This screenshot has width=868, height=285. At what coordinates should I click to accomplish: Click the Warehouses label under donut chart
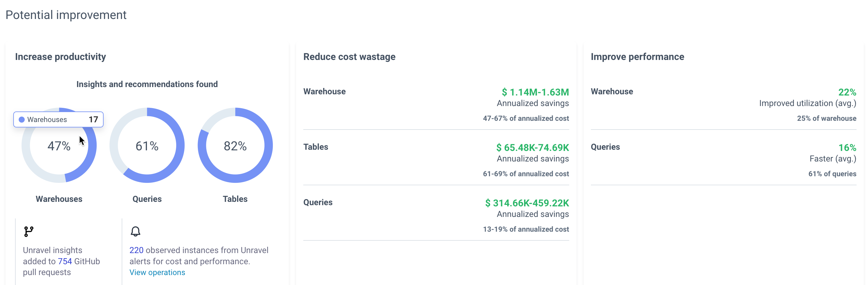(x=59, y=199)
